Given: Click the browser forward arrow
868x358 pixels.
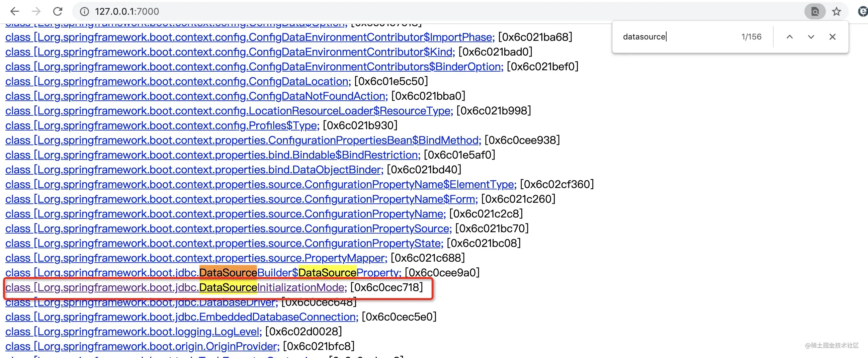Looking at the screenshot, I should tap(36, 11).
